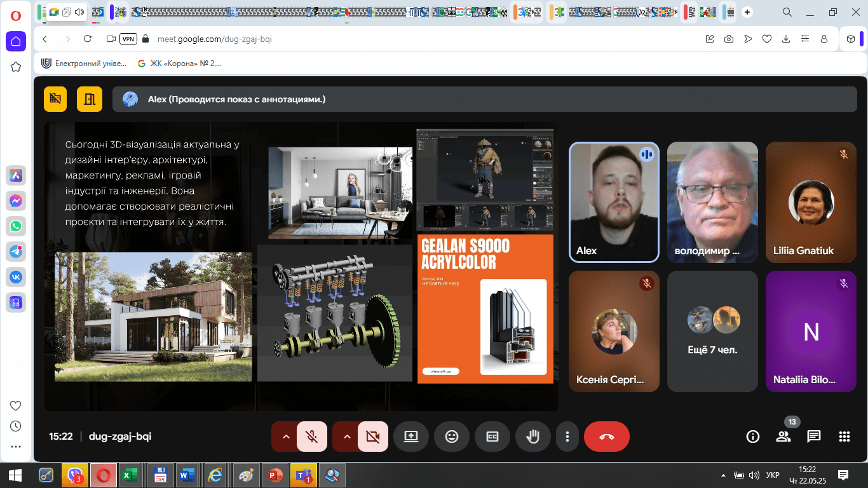
Task: Open WhatsApp in Opera sidebar
Action: pos(16,226)
